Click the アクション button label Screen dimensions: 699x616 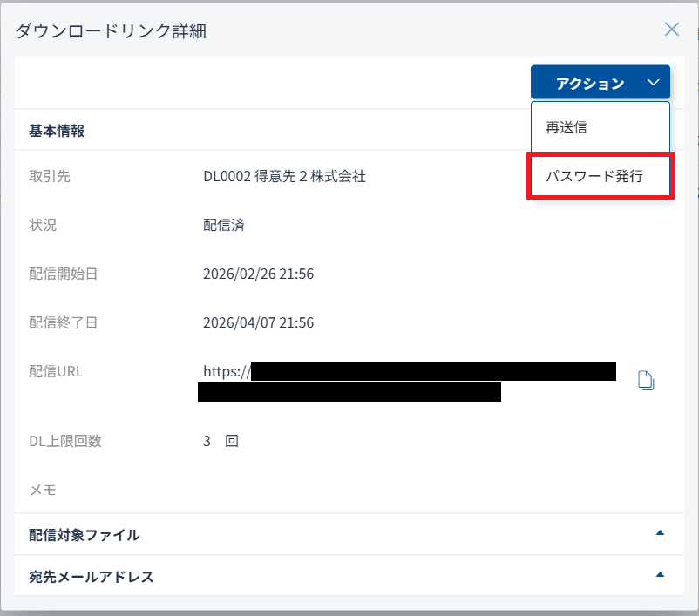click(590, 84)
